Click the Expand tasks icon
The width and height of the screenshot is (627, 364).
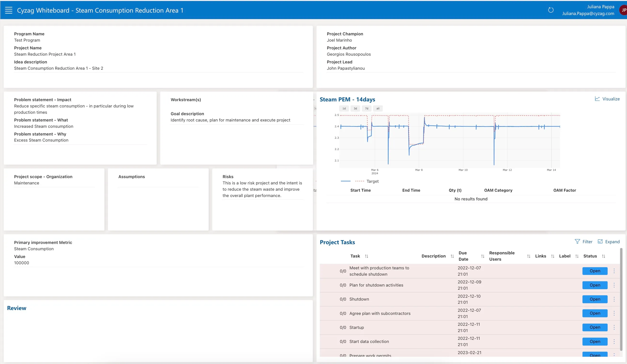pos(600,242)
